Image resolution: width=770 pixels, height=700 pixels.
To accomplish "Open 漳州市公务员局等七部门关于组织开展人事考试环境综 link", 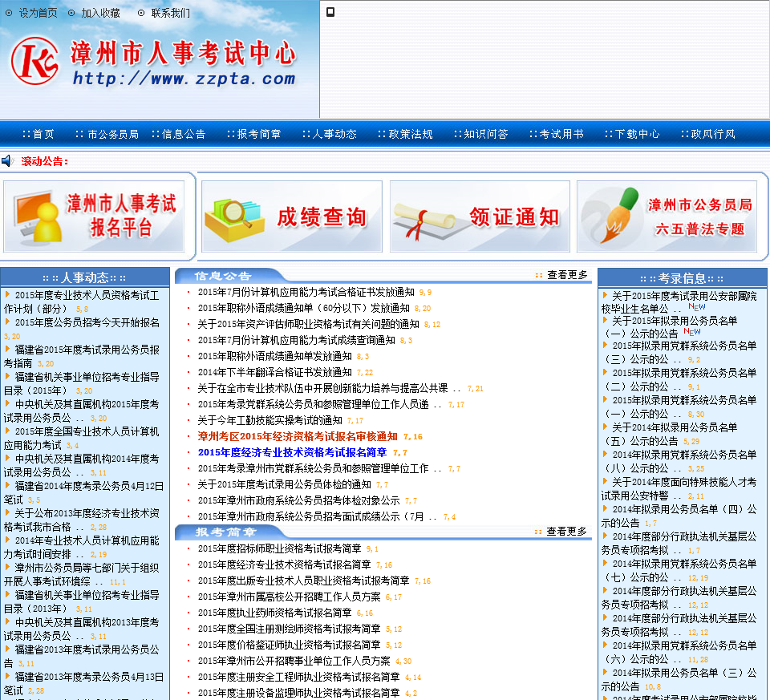I will tap(82, 574).
